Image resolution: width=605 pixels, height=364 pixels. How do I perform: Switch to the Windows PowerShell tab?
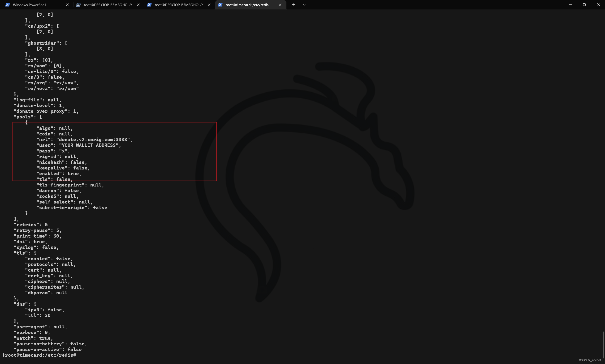(x=30, y=5)
